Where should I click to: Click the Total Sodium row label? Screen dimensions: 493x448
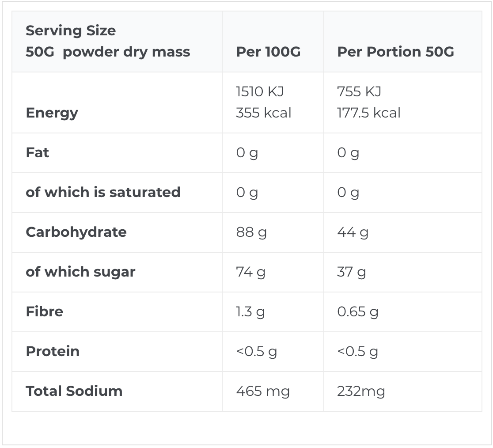click(74, 391)
